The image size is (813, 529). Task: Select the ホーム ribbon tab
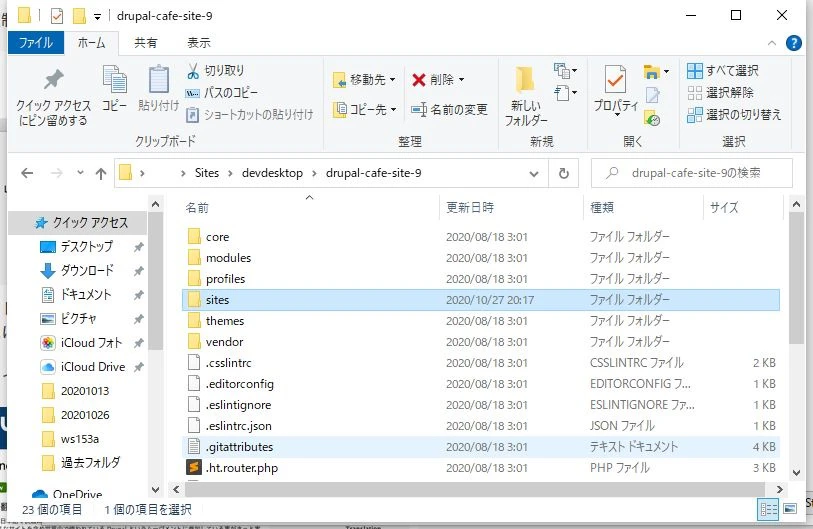[x=91, y=43]
